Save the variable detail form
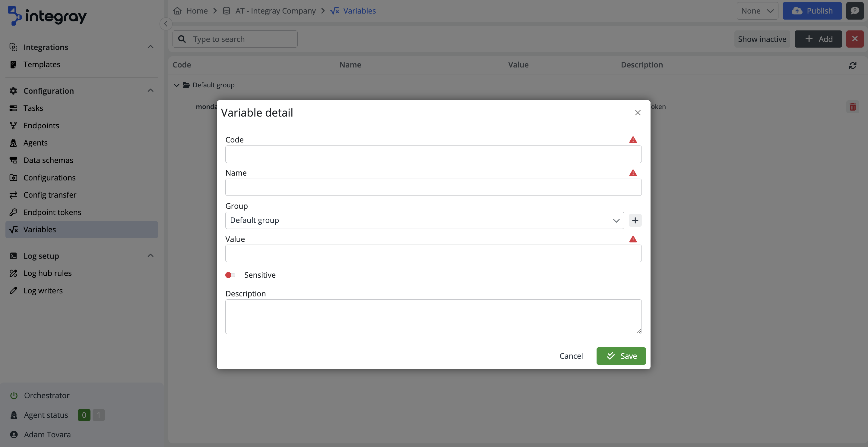The width and height of the screenshot is (868, 447). (x=621, y=356)
